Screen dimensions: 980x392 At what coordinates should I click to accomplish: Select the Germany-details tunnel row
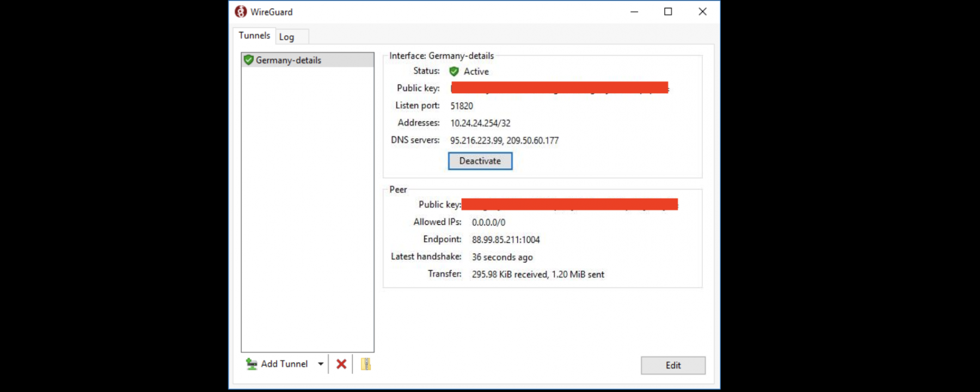pos(308,60)
